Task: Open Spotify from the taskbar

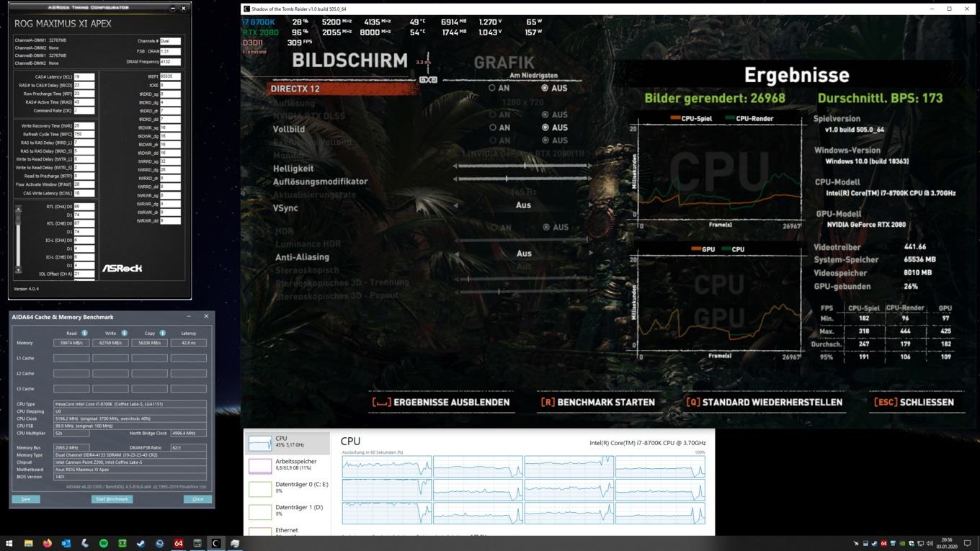Action: pyautogui.click(x=103, y=543)
